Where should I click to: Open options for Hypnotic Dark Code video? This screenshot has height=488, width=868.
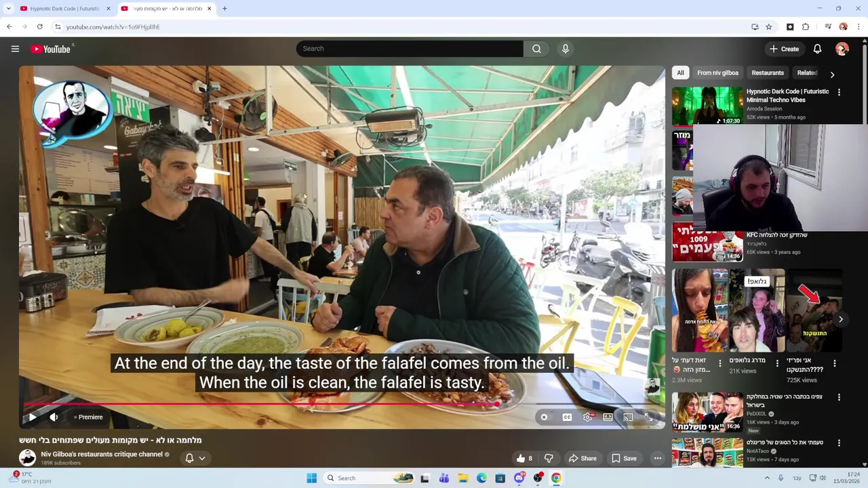pos(839,92)
